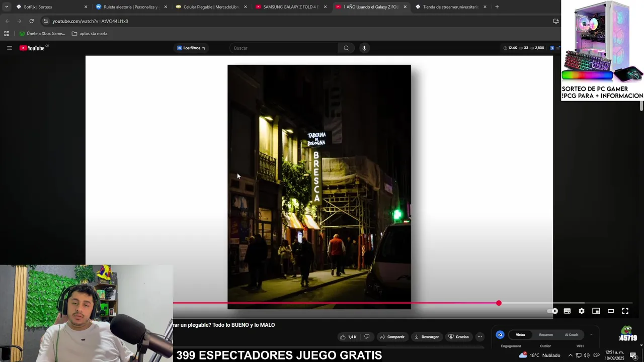Open video player settings gear
644x362 pixels.
(582, 311)
